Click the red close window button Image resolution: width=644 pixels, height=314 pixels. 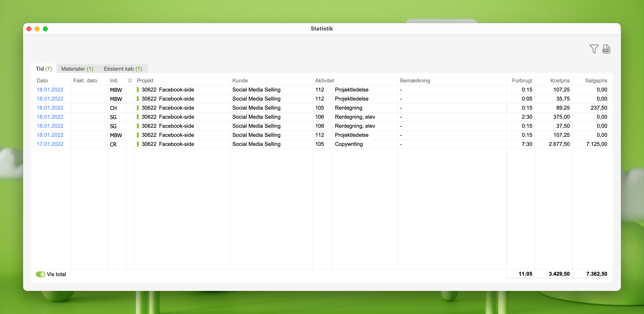pyautogui.click(x=29, y=29)
